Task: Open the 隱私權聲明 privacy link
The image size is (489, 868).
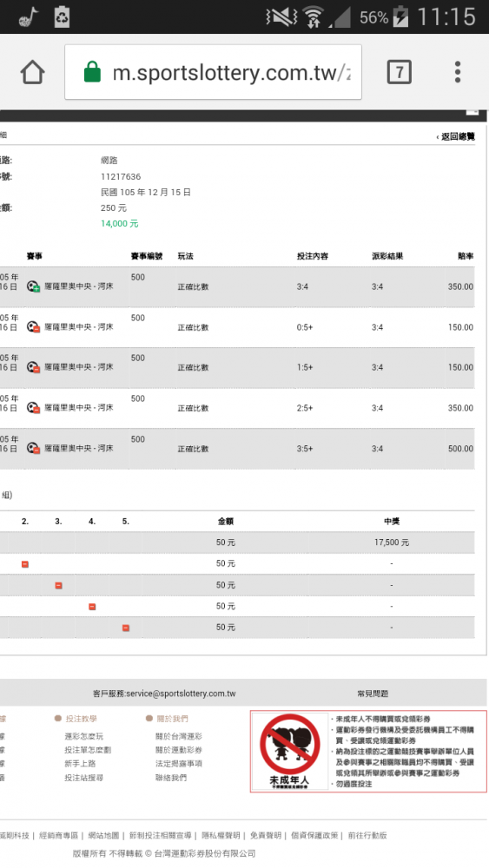Action: pos(221,835)
